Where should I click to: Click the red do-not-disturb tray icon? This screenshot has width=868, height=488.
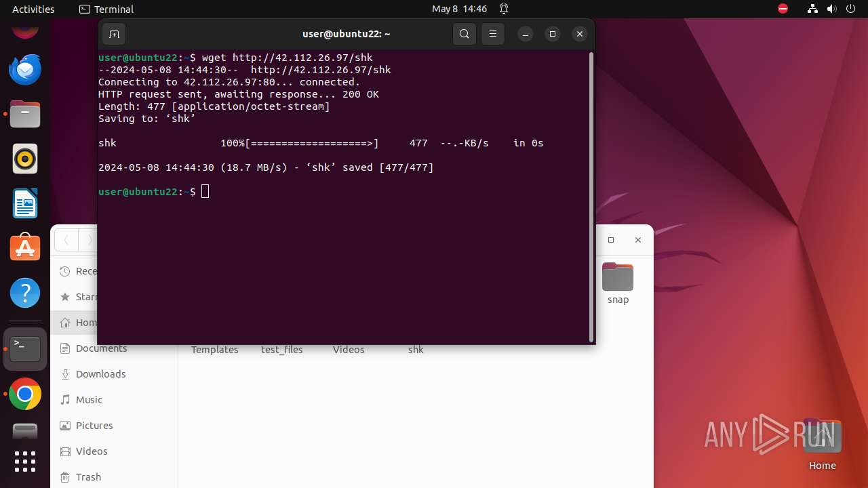point(783,9)
